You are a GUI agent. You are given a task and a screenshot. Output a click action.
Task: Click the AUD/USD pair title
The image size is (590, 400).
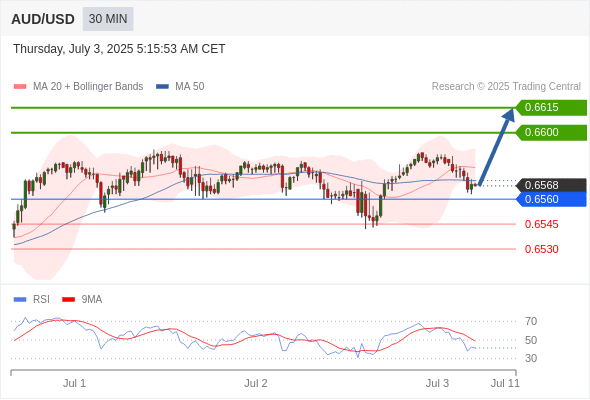43,19
